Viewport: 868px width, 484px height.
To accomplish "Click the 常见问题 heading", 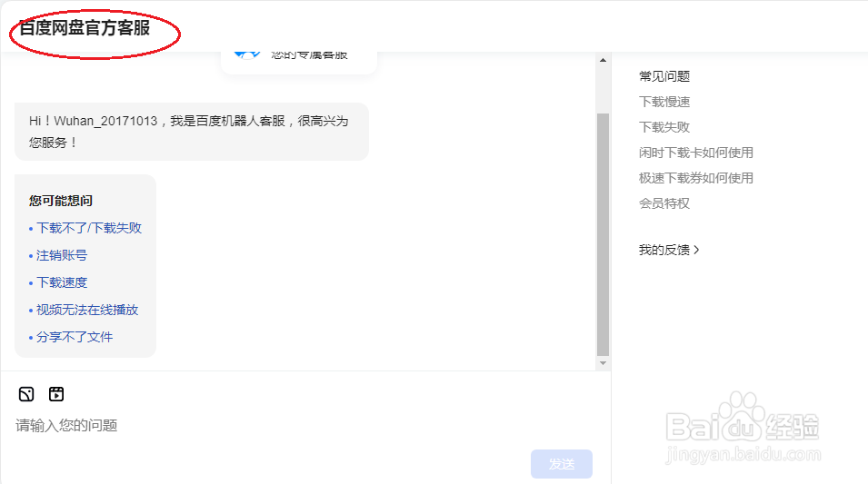I will tap(664, 76).
